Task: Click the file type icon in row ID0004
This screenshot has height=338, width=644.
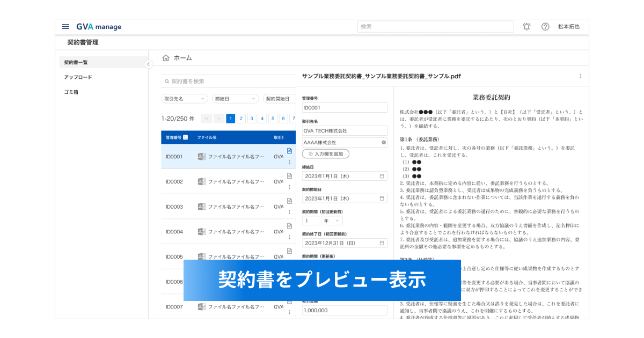Action: (202, 232)
